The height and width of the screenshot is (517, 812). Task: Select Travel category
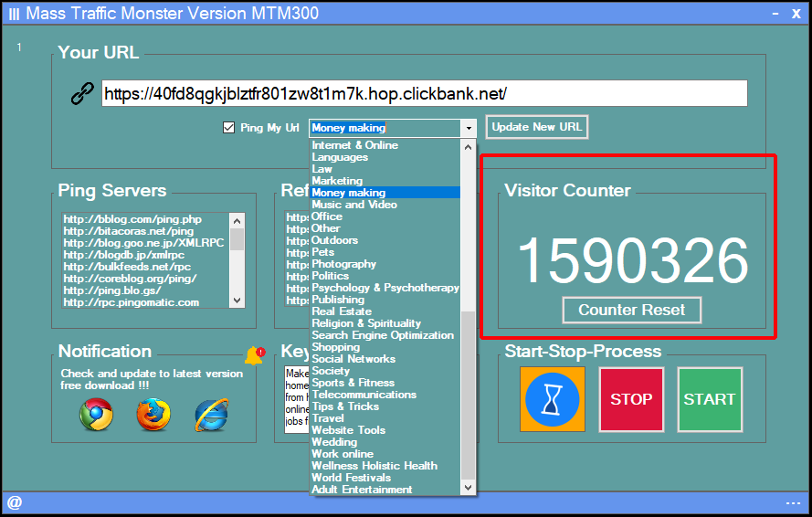coord(385,418)
